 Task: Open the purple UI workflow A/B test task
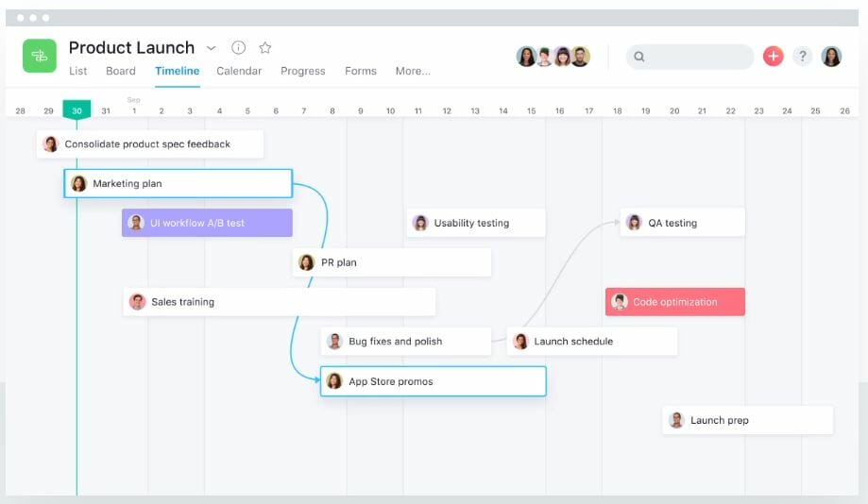207,223
